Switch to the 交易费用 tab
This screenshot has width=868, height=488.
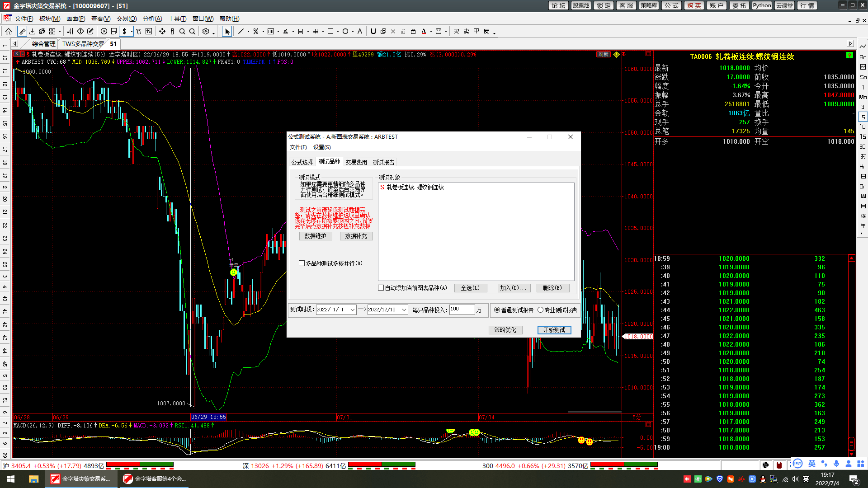pos(356,162)
